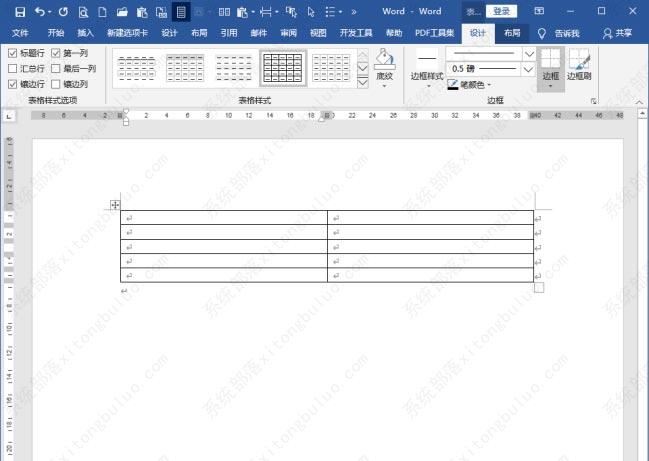This screenshot has width=649, height=461.
Task: Click the first cell of the table
Action: [223, 217]
